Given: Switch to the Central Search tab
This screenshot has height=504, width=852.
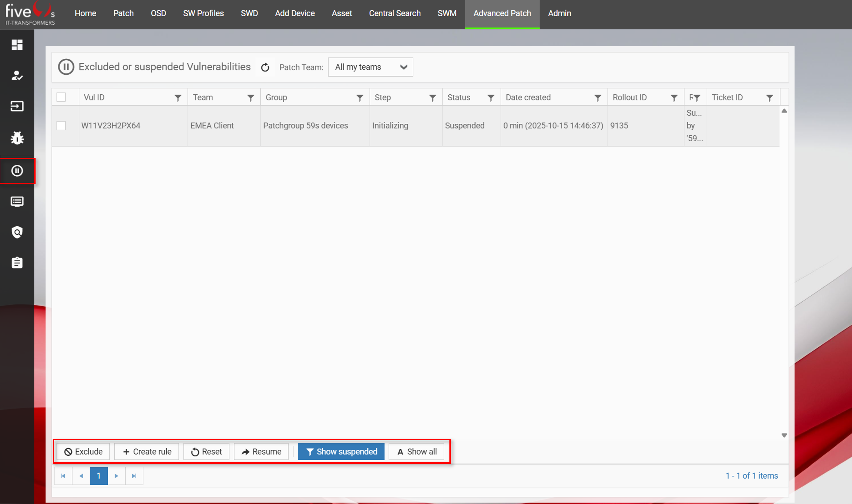Looking at the screenshot, I should coord(395,13).
